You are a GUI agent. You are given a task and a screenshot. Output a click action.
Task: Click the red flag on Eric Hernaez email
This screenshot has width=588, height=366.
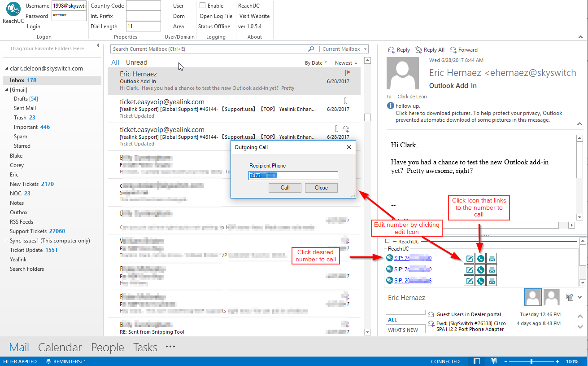348,72
